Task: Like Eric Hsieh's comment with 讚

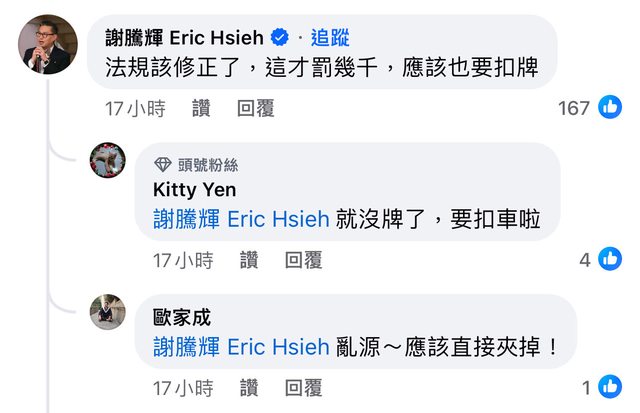Action: [201, 109]
